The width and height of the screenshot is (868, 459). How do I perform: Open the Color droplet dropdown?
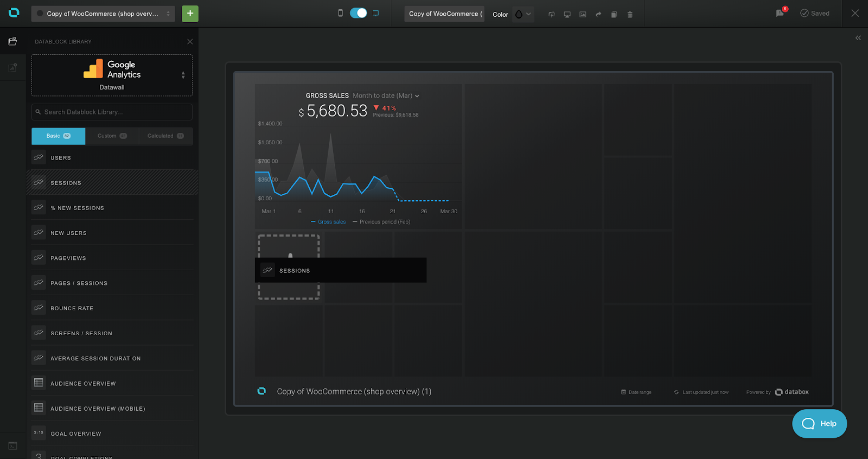(x=523, y=14)
